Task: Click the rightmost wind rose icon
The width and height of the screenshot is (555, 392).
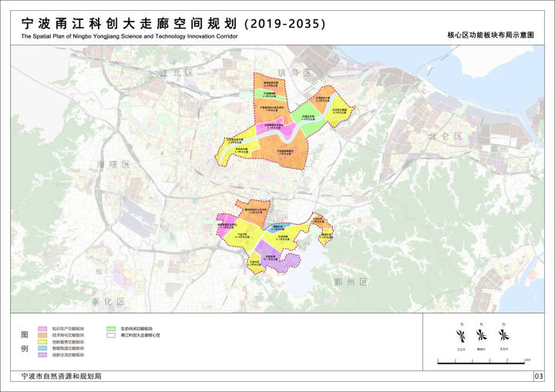Action: pos(503,335)
